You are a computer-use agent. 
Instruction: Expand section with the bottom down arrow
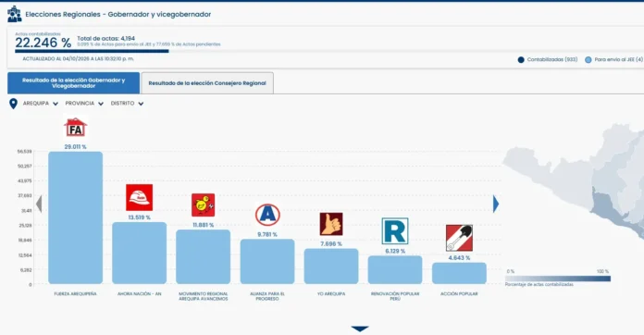[x=360, y=329]
